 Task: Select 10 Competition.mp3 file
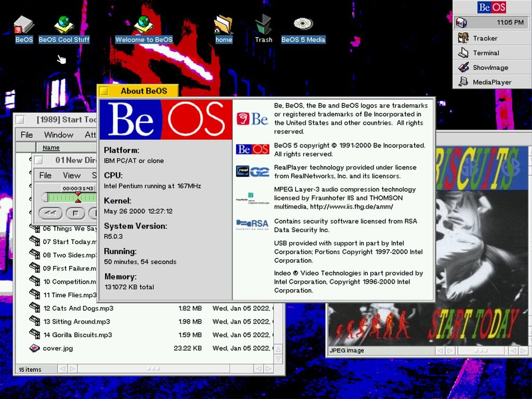(70, 282)
